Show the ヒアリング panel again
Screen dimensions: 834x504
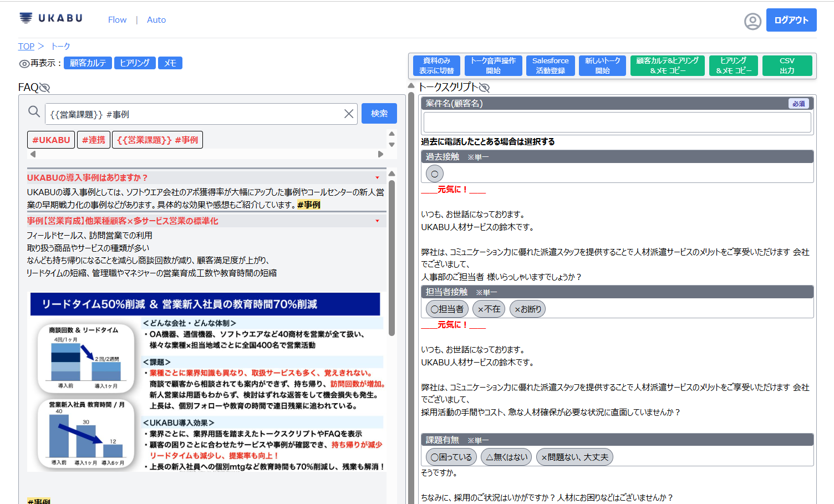pyautogui.click(x=135, y=63)
